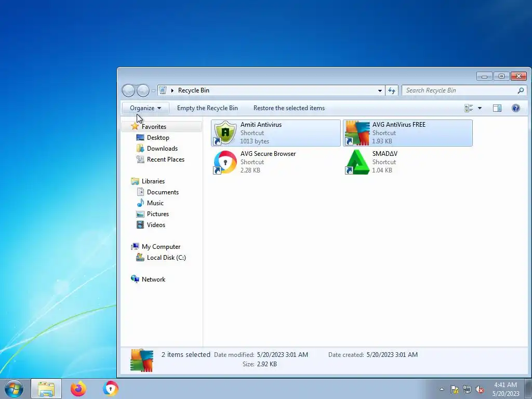This screenshot has width=532, height=399.
Task: Click the Search Recycle Bin field
Action: click(464, 90)
